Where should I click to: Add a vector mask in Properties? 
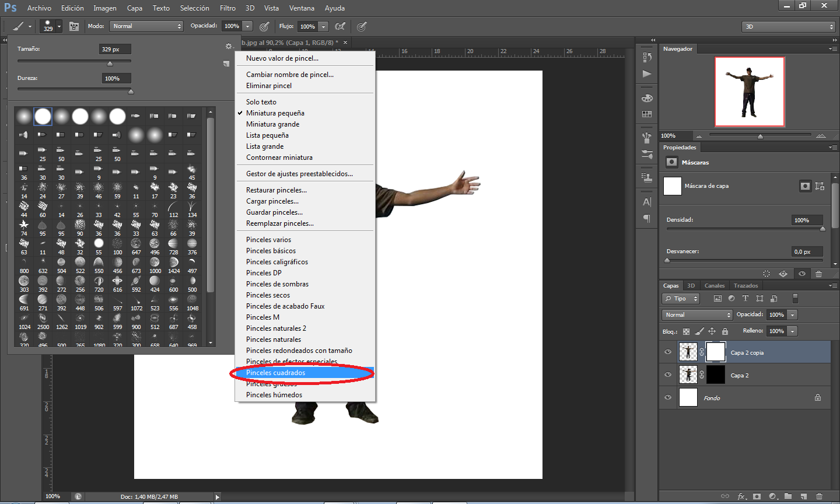[820, 186]
